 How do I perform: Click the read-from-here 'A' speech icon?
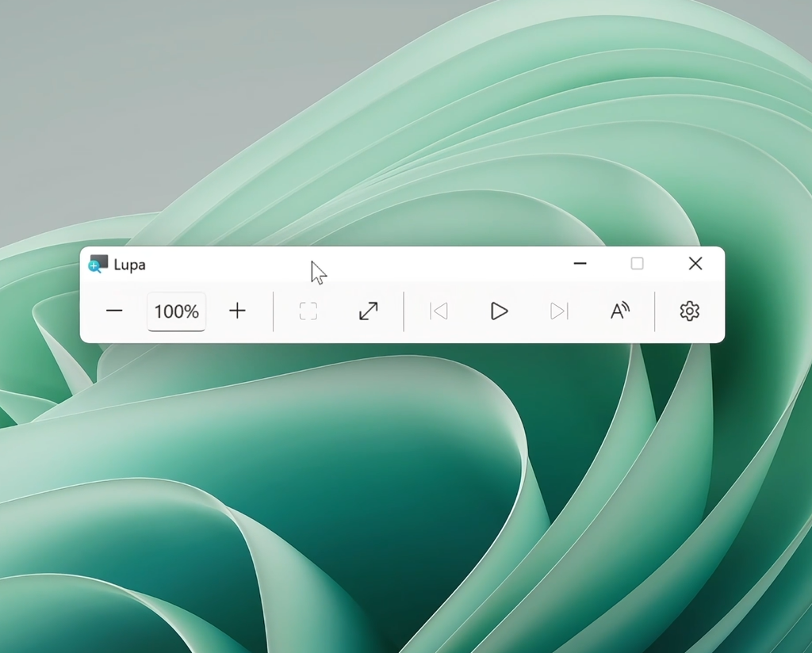[619, 311]
